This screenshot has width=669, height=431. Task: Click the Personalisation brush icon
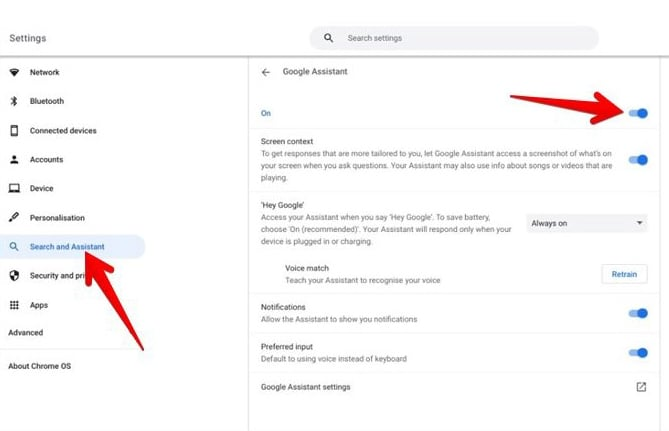tap(14, 217)
